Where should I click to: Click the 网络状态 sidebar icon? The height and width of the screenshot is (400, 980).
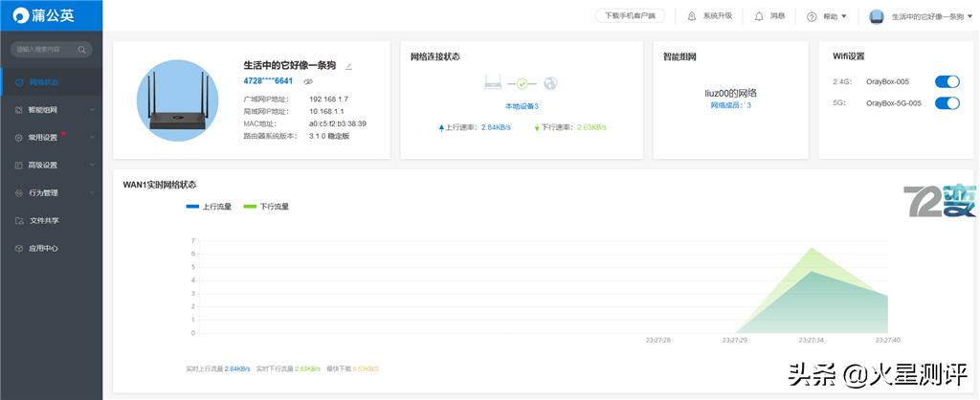click(x=19, y=82)
